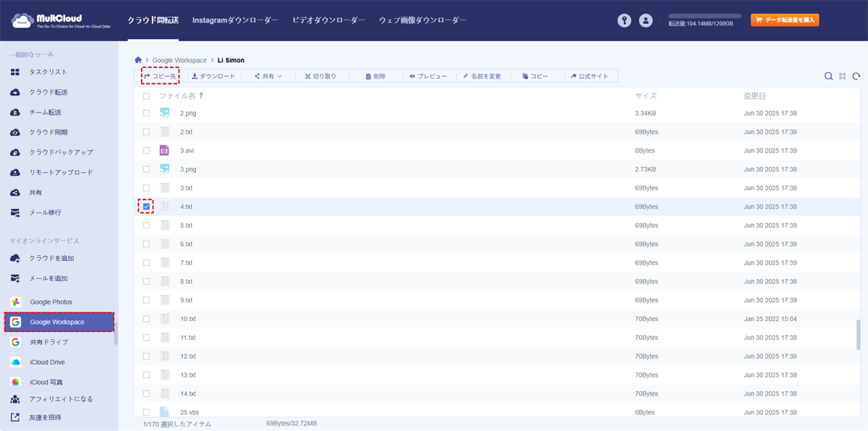Click the key icon in header
The image size is (868, 431).
[624, 21]
